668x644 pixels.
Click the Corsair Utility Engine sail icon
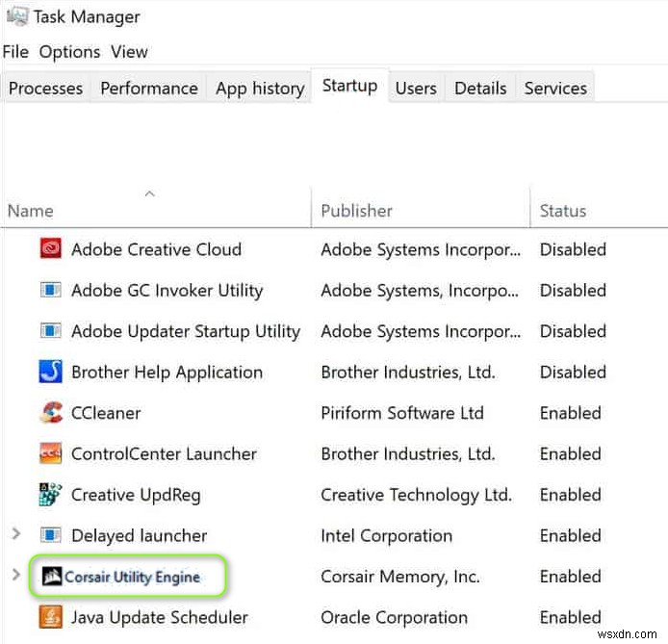tap(52, 577)
